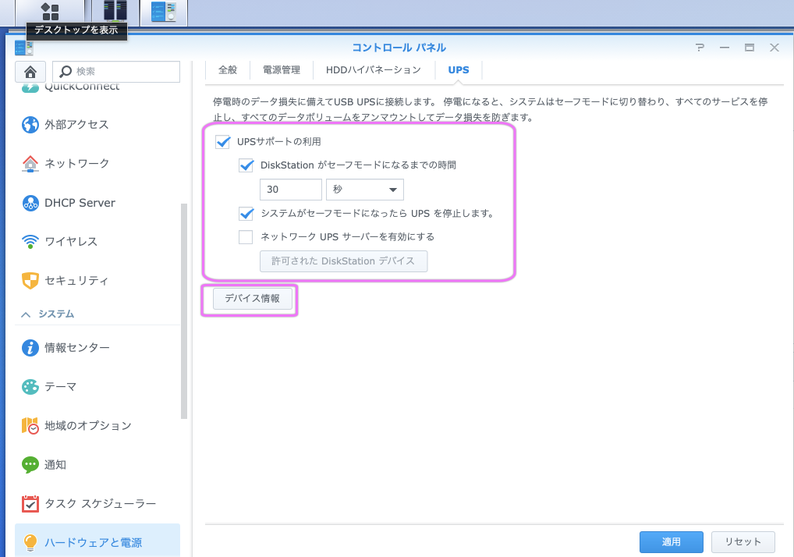Open ネットワーク house icon item
The height and width of the screenshot is (557, 794).
[30, 164]
